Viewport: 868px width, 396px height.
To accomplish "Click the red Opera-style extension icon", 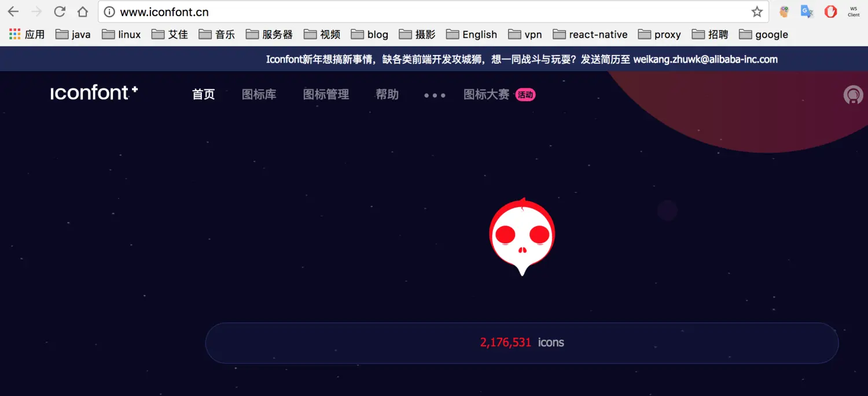I will click(x=830, y=12).
